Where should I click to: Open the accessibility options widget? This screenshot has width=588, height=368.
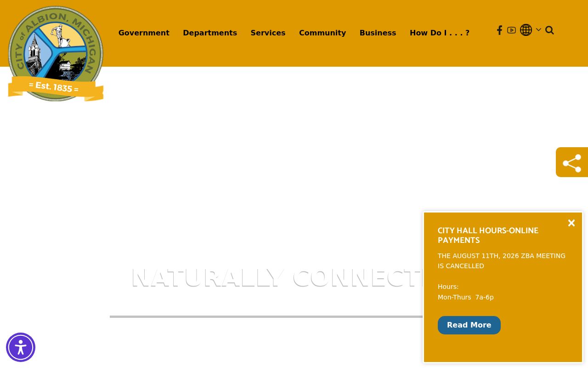click(21, 347)
